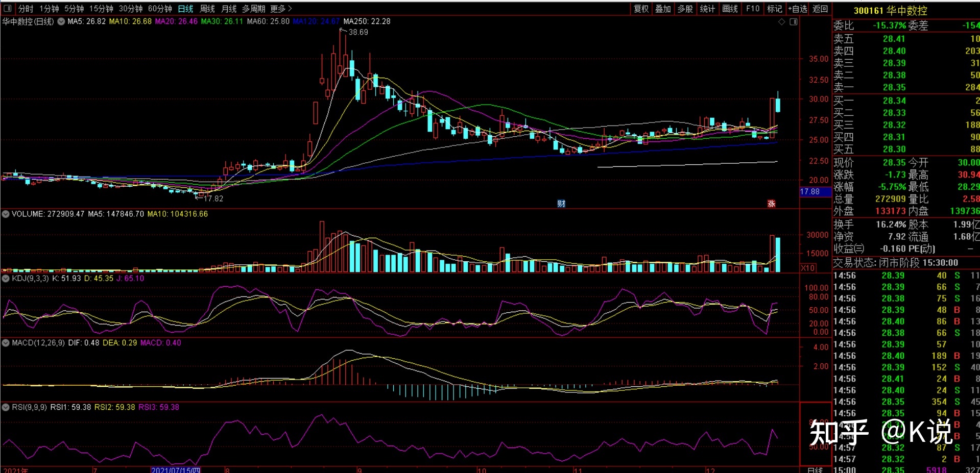Image resolution: width=980 pixels, height=473 pixels.
Task: Open the 多股 multi-stock view
Action: [x=685, y=9]
